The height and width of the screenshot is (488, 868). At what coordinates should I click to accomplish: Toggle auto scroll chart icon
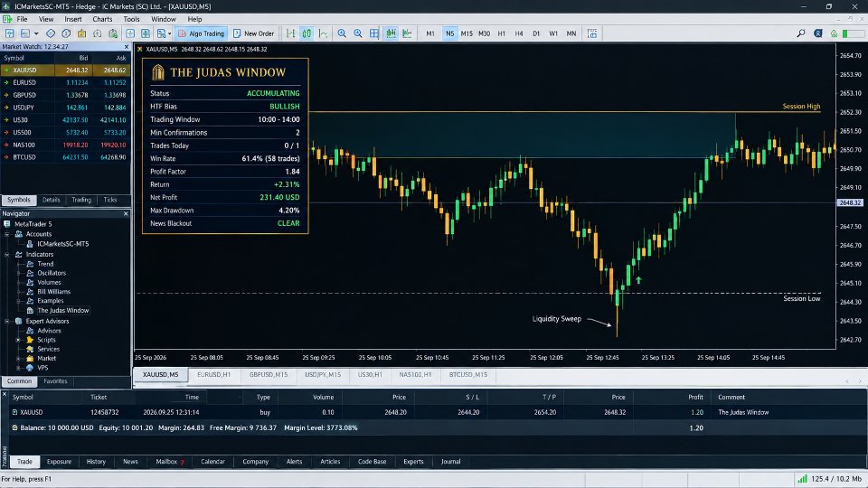(x=391, y=33)
